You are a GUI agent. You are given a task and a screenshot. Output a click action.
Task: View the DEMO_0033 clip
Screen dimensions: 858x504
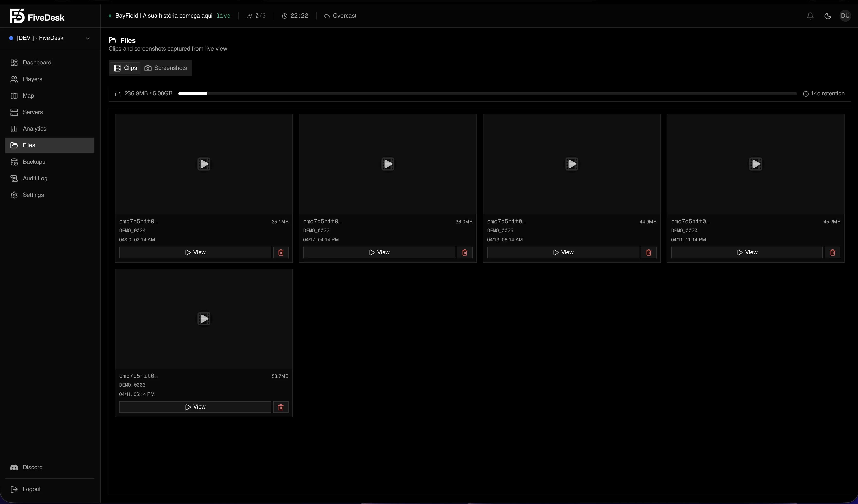coord(379,252)
